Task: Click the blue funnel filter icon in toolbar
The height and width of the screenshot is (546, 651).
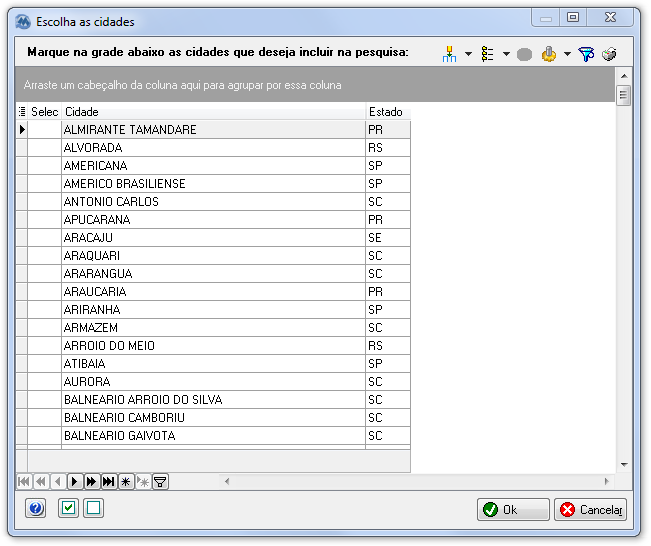Action: (x=586, y=54)
